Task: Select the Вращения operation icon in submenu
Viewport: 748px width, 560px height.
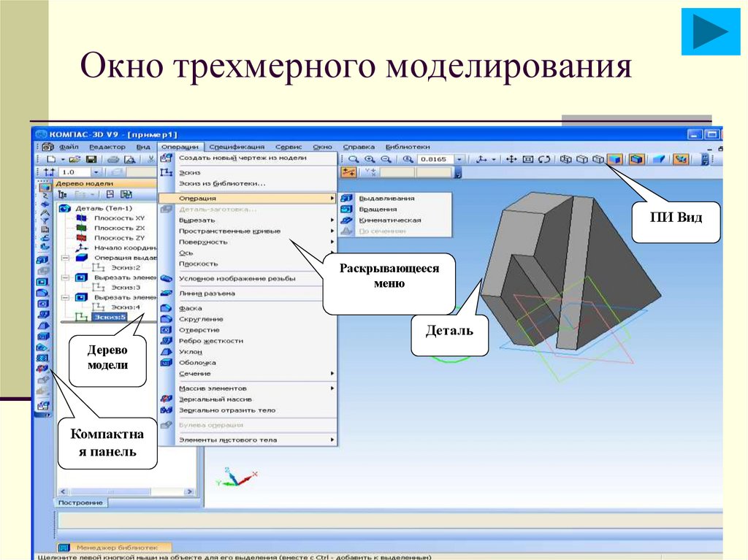Action: [346, 210]
